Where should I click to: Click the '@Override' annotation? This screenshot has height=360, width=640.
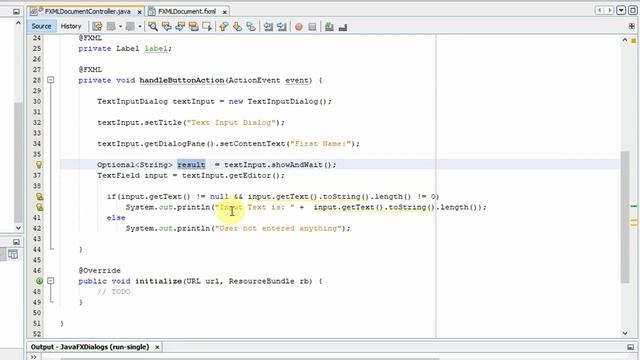tap(100, 271)
